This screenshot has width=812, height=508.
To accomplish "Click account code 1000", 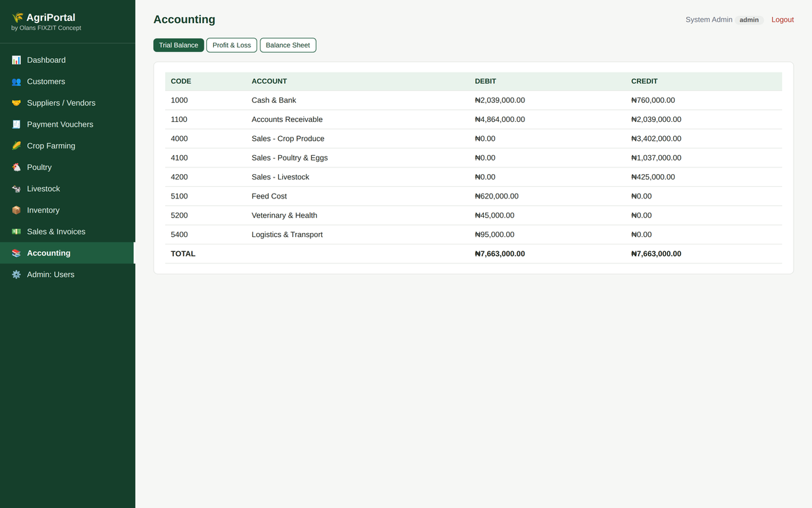I will click(x=179, y=100).
